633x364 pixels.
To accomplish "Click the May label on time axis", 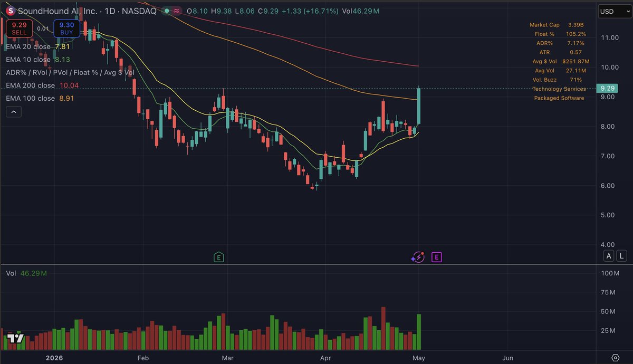I will (x=419, y=358).
